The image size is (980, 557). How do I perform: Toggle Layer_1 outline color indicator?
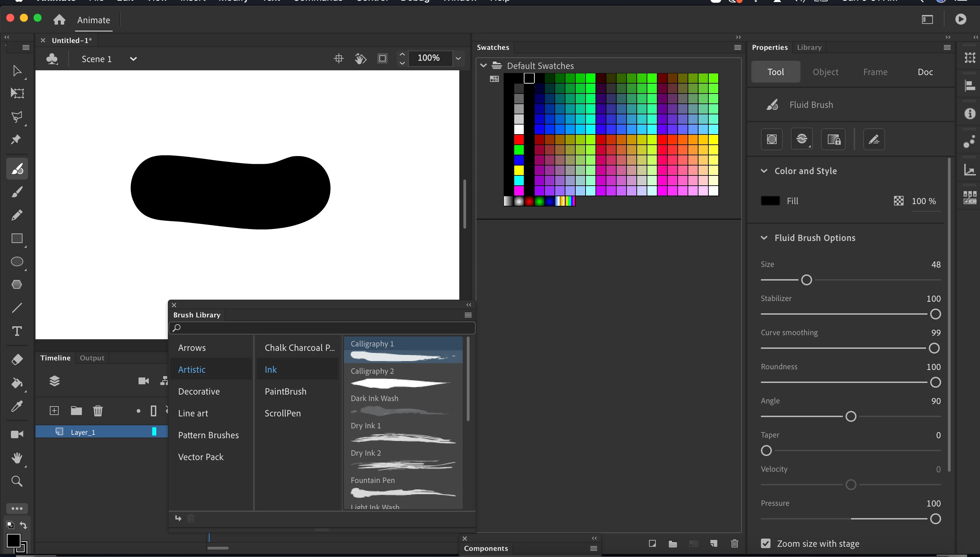(x=154, y=431)
